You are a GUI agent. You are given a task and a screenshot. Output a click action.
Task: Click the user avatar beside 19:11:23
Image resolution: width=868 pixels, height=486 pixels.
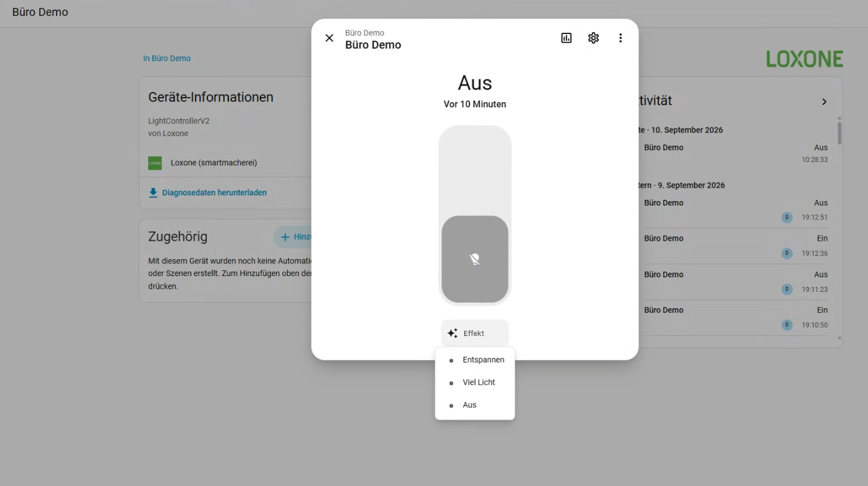[787, 289]
